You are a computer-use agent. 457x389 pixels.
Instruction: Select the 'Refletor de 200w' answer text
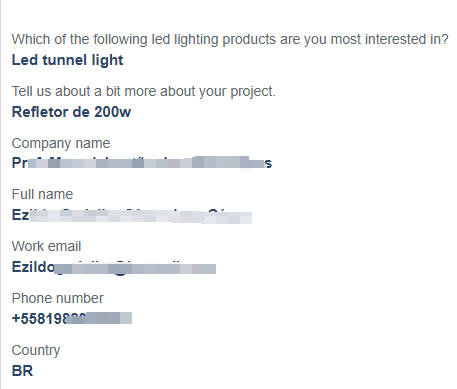71,112
